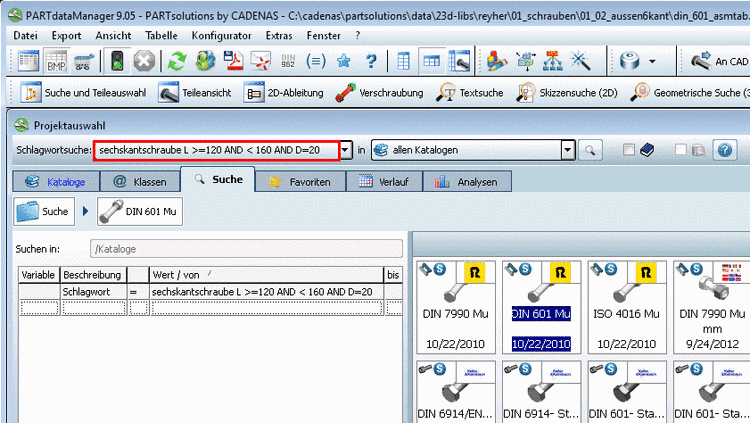Open Suche und Teileauswahl view

83,93
